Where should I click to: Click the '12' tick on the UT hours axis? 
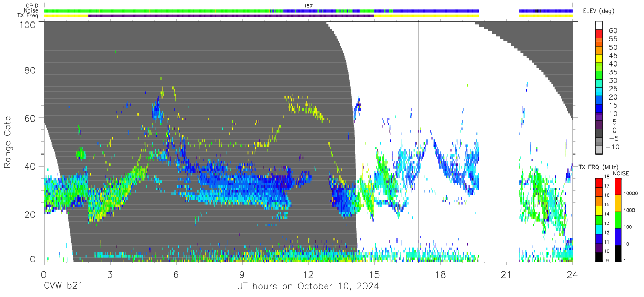308,274
